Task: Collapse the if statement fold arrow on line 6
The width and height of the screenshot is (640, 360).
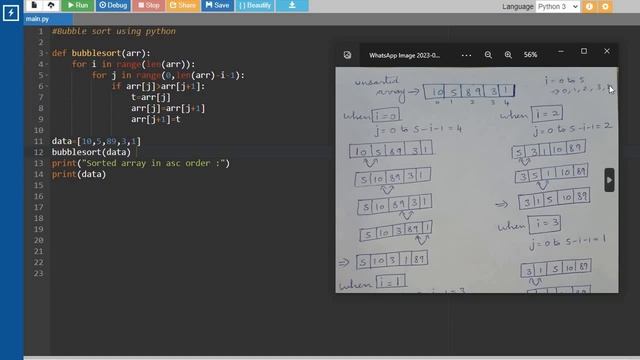Action: [x=47, y=87]
